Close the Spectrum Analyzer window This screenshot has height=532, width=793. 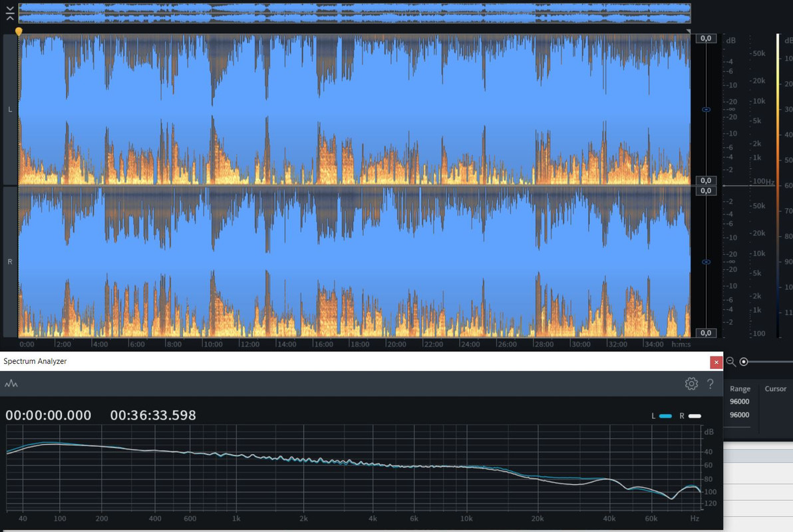716,362
